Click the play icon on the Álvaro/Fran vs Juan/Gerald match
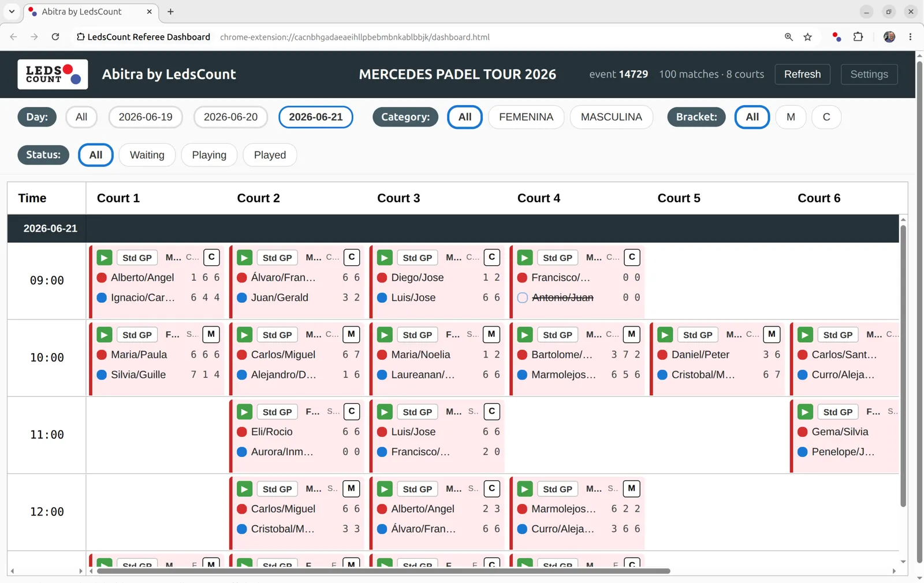Image resolution: width=924 pixels, height=583 pixels. click(245, 258)
